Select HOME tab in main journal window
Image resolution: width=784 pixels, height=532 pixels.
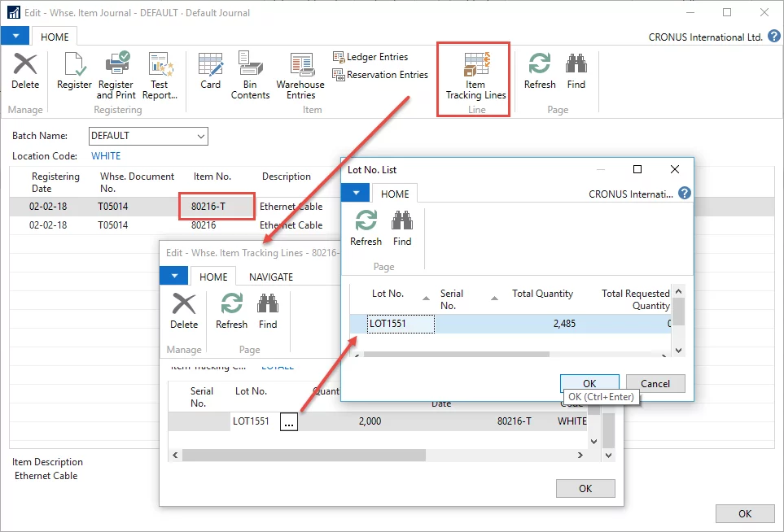[55, 37]
